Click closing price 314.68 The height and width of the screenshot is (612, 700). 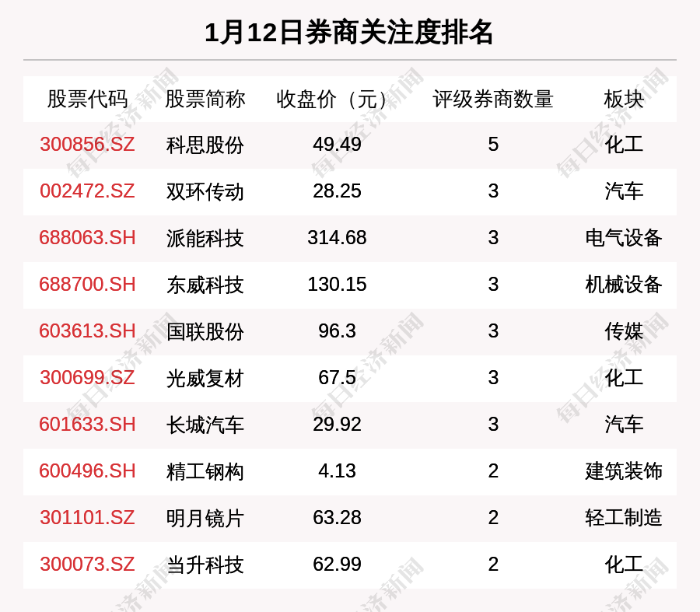click(337, 237)
